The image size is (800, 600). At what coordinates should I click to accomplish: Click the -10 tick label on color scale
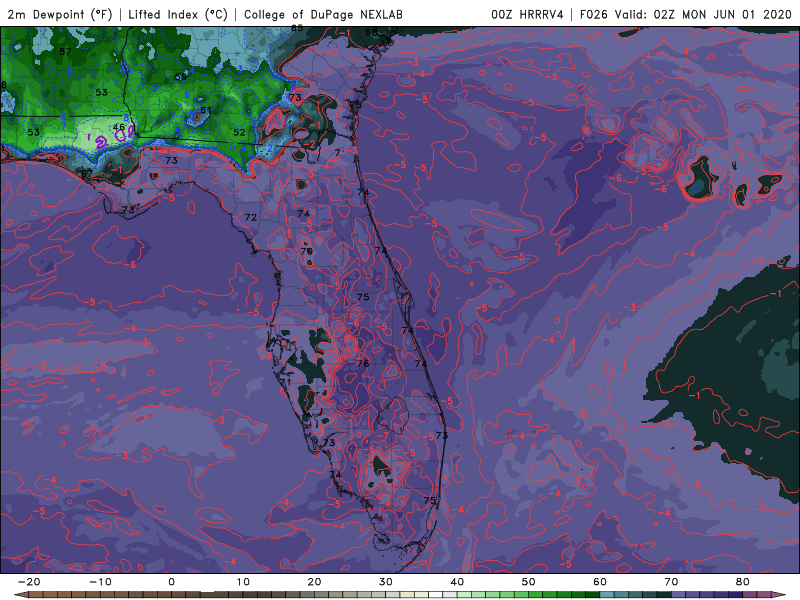[100, 582]
